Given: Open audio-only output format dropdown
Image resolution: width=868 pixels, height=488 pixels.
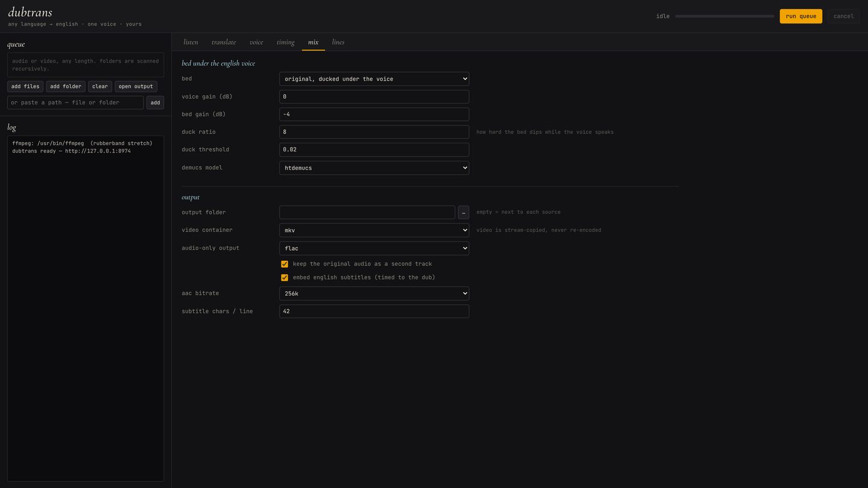Looking at the screenshot, I should [374, 248].
